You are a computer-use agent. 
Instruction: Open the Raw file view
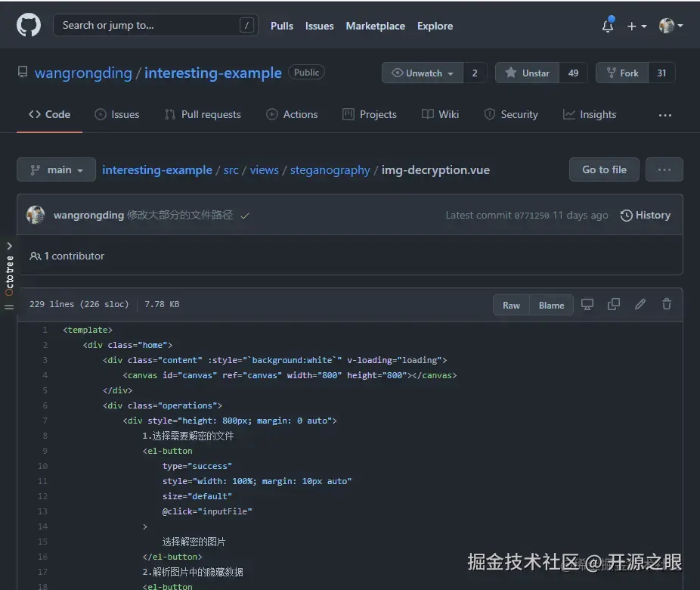coord(511,305)
